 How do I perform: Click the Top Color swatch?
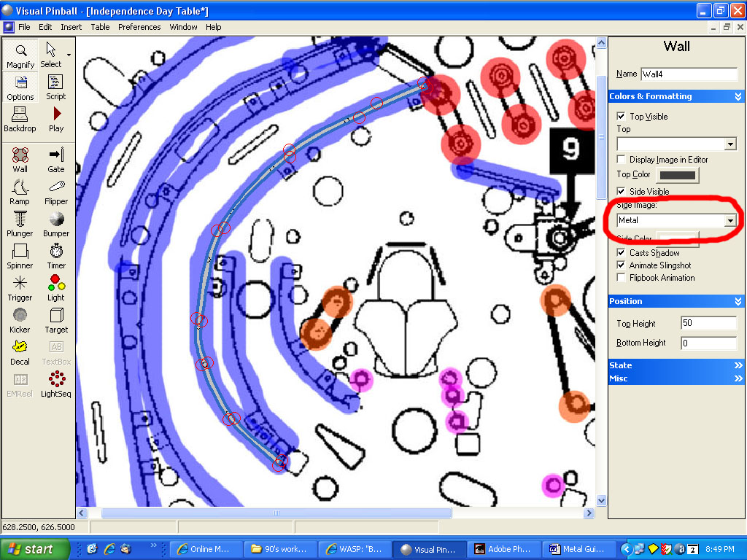click(677, 175)
